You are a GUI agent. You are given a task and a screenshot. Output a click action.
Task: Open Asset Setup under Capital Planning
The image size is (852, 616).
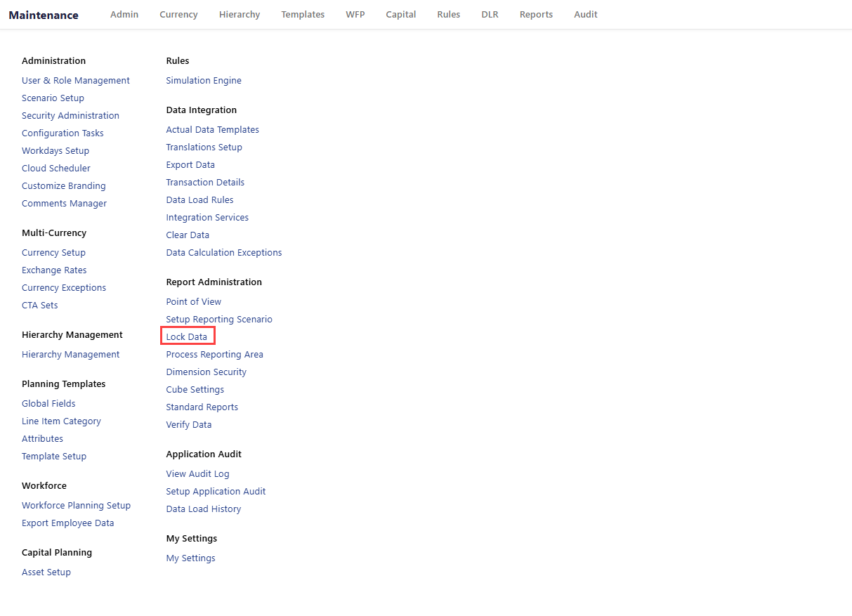click(x=46, y=572)
